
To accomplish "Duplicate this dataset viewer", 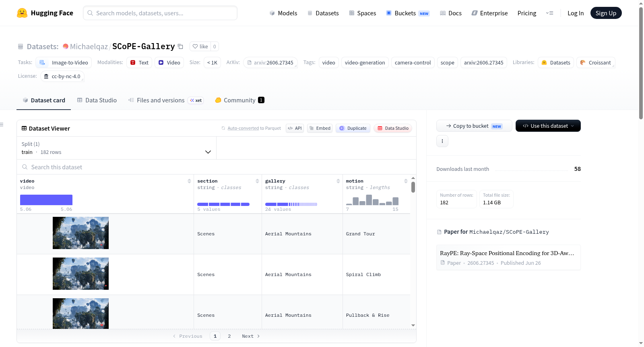I will pos(353,128).
